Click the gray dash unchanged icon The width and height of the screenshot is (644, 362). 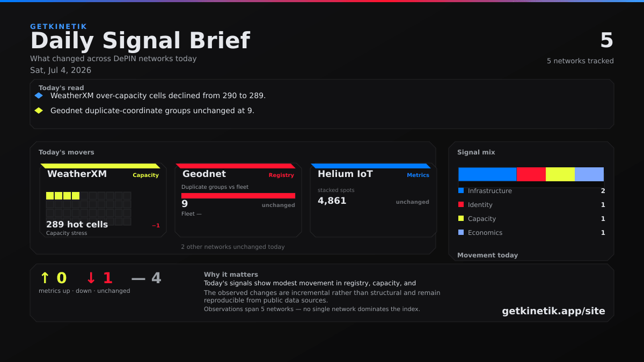[138, 278]
